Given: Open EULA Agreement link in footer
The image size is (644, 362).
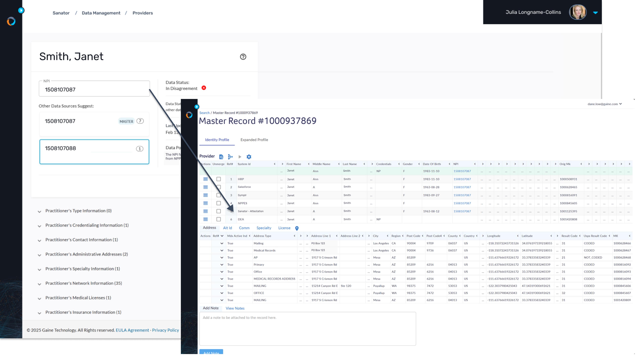Looking at the screenshot, I should coord(132,330).
